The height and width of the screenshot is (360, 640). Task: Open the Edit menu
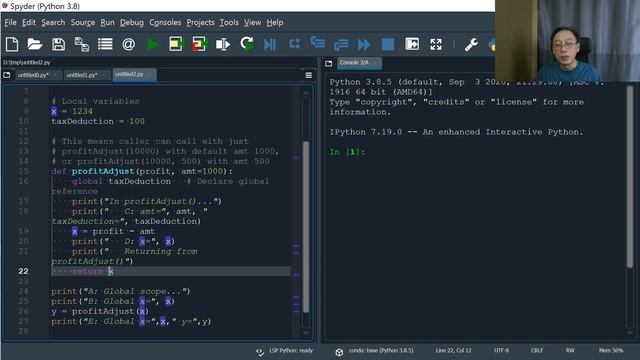click(29, 22)
